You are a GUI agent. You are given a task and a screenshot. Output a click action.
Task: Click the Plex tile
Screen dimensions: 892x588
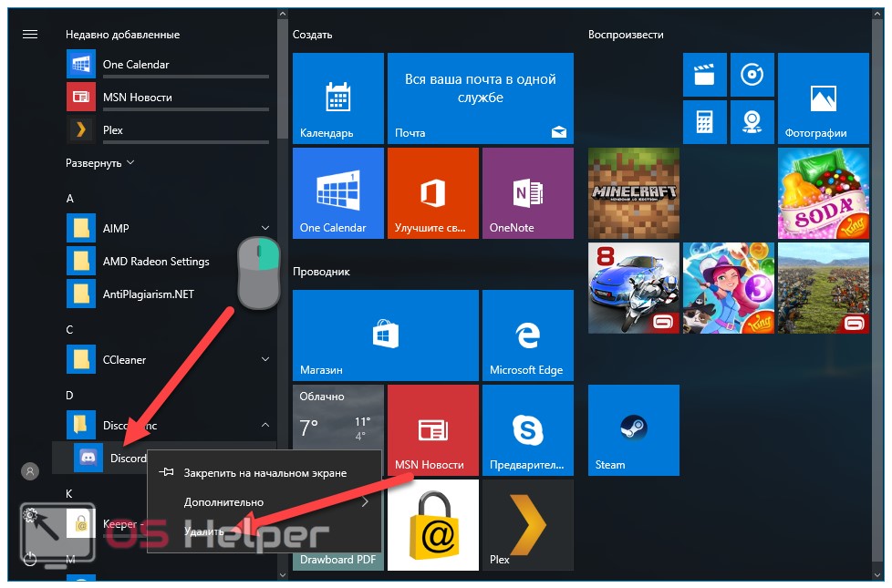pos(527,524)
